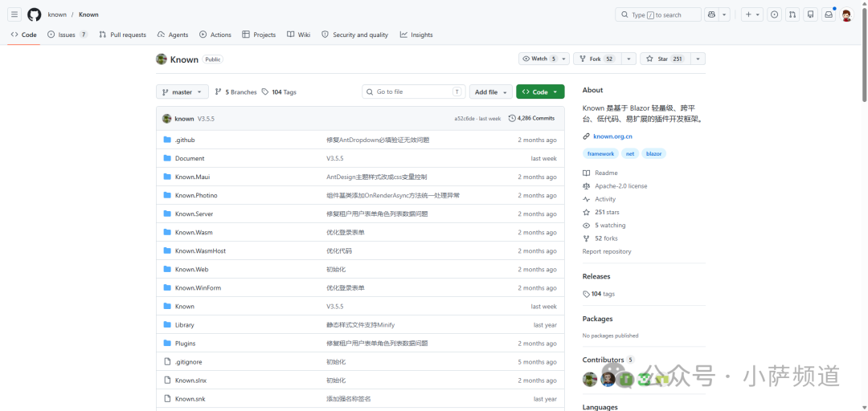Open the Known.slnx file
Viewport: 868px width, 411px height.
(190, 380)
